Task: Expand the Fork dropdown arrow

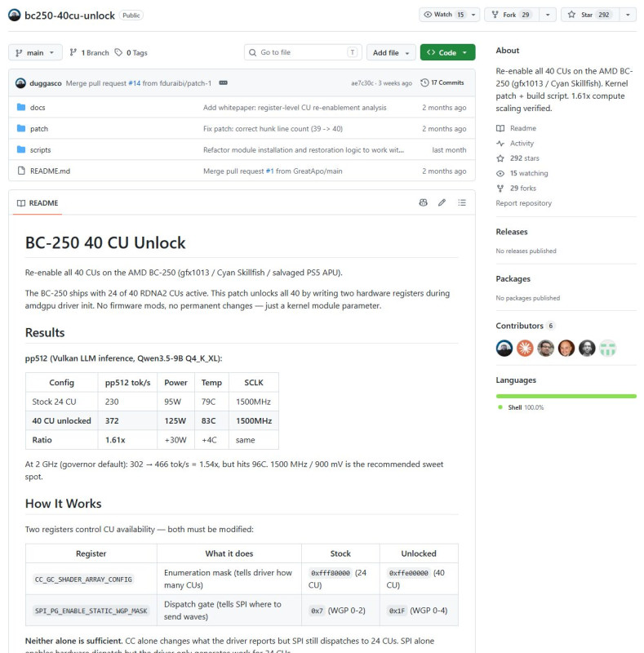Action: coord(548,15)
